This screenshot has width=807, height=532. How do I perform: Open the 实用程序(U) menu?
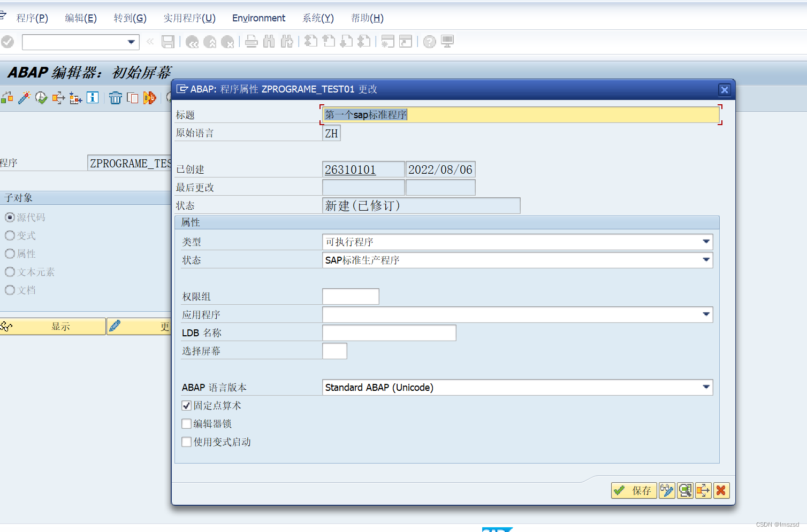(x=189, y=18)
